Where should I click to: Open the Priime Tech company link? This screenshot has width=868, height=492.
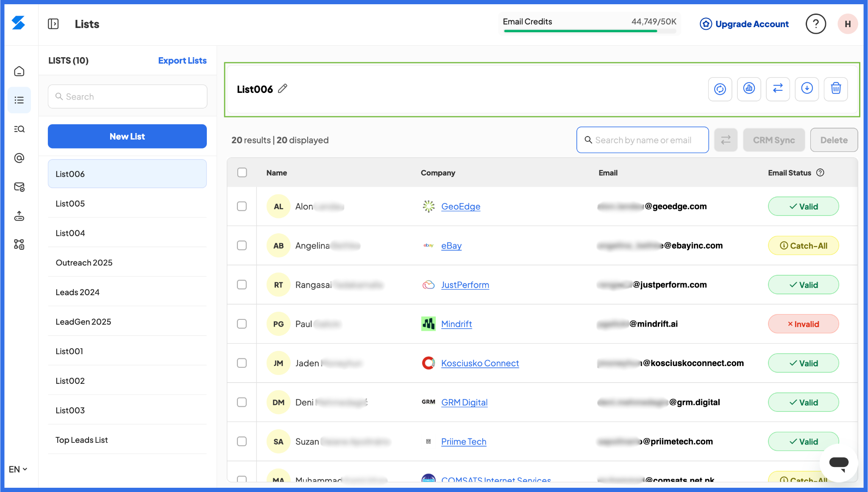(x=464, y=442)
